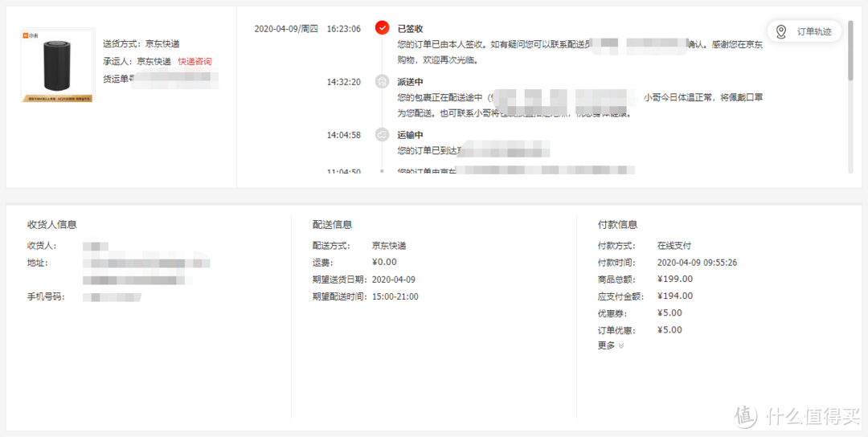Click the 14:04:58 timestamp

pos(343,135)
